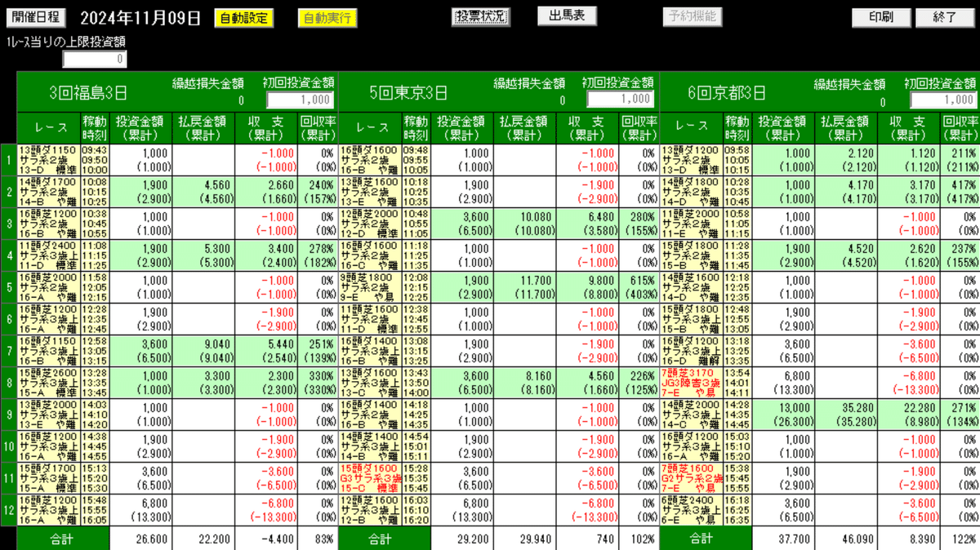Click payout cell 9.040 in Fukushima
The height and width of the screenshot is (550, 980).
pos(204,351)
